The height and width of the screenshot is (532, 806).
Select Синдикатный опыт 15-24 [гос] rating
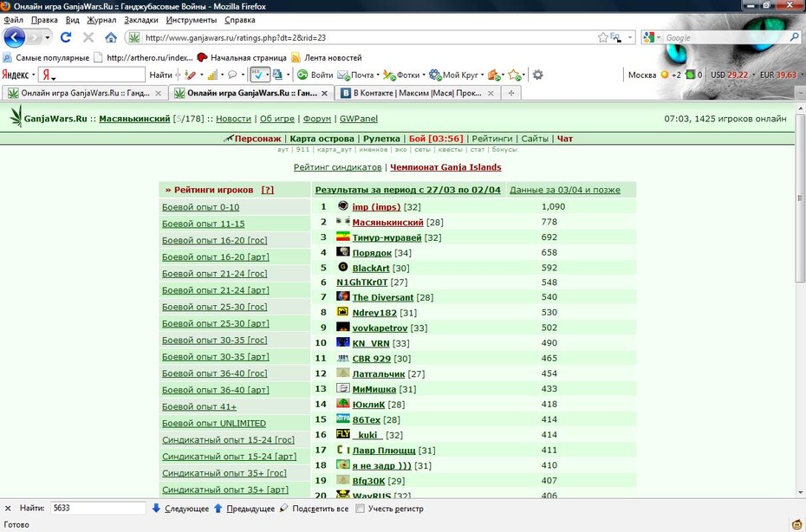(228, 440)
